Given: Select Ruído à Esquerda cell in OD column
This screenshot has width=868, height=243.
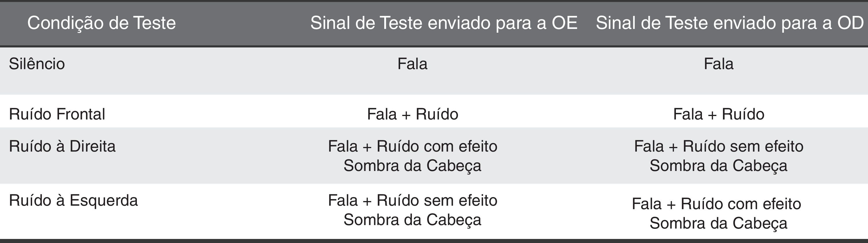Looking at the screenshot, I should tap(717, 213).
